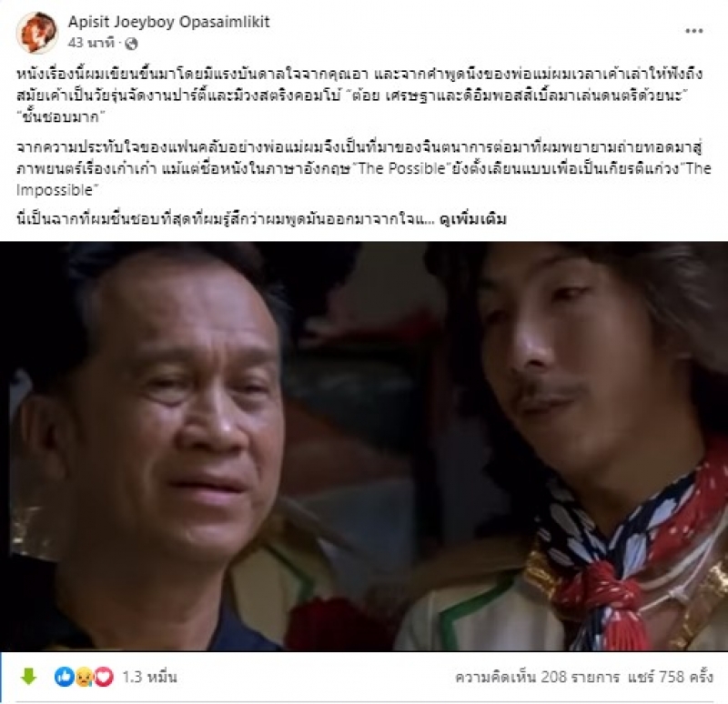Show who reacted via "1.3 หมื่น" count
728x704 pixels.
coord(149,678)
